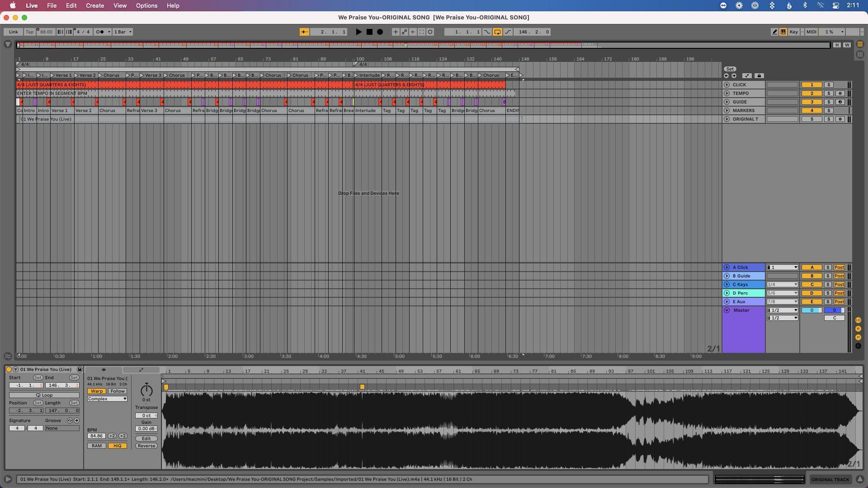Open C Keys output dropdown 3/4
Image resolution: width=868 pixels, height=488 pixels.
782,285
